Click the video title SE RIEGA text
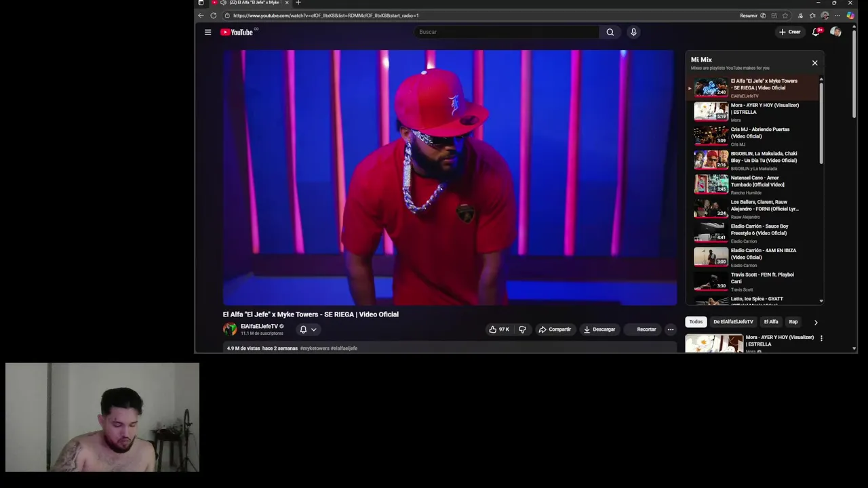 coord(311,314)
